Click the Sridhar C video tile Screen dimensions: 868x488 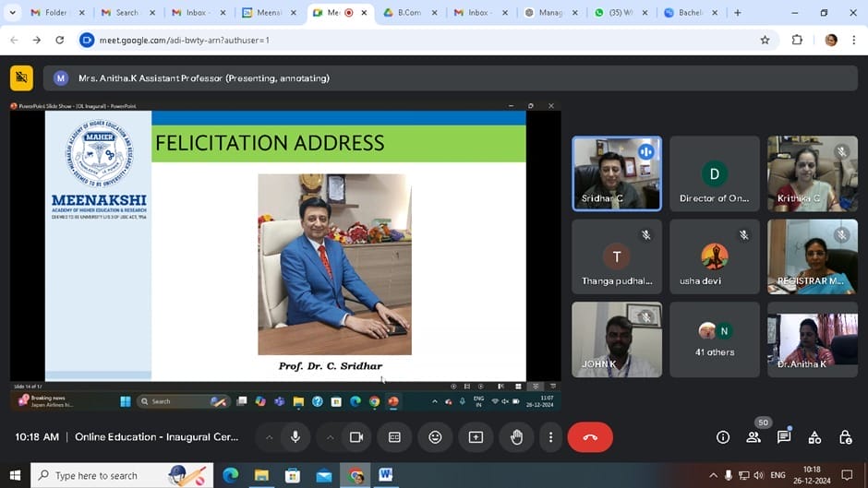click(616, 173)
